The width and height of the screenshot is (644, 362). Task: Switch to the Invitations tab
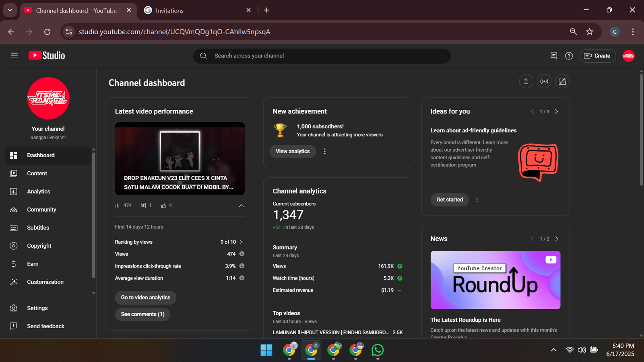pyautogui.click(x=198, y=10)
